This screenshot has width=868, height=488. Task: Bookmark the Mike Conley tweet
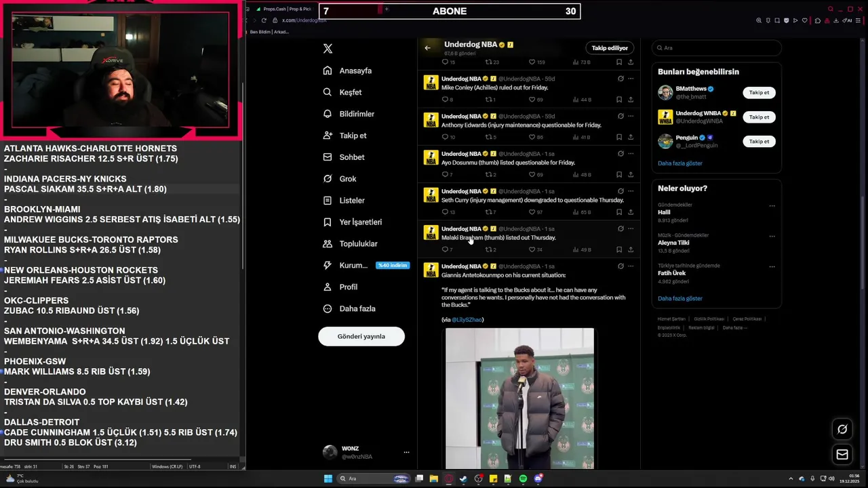pyautogui.click(x=619, y=100)
